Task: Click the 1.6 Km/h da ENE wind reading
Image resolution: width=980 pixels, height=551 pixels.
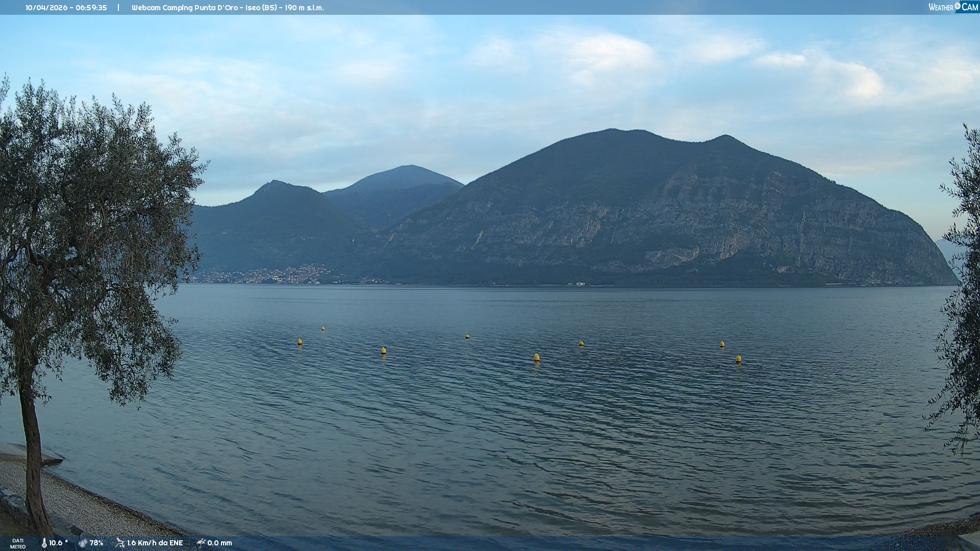Action: pyautogui.click(x=155, y=543)
